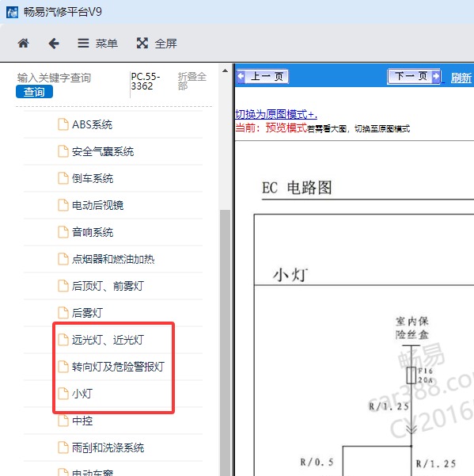Click the blue 查询 button

(34, 92)
